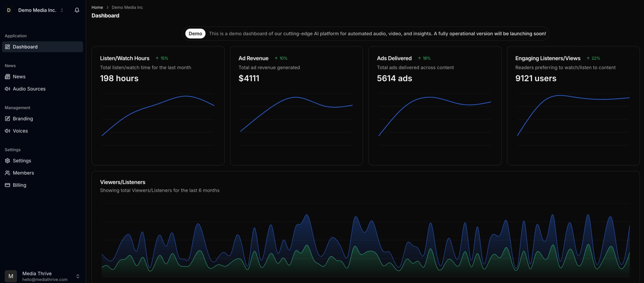Click the 5614 ads value
Screen dimensions: 644x283
pyautogui.click(x=394, y=78)
